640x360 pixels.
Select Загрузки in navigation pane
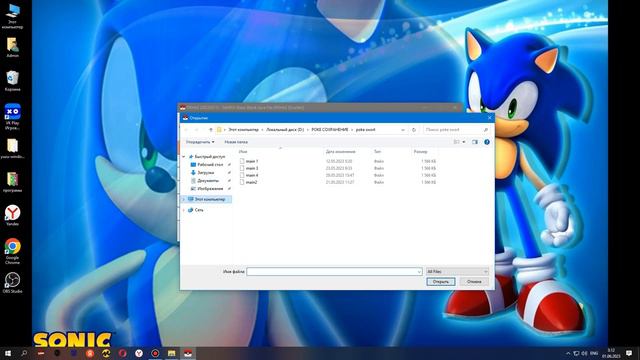click(x=206, y=173)
